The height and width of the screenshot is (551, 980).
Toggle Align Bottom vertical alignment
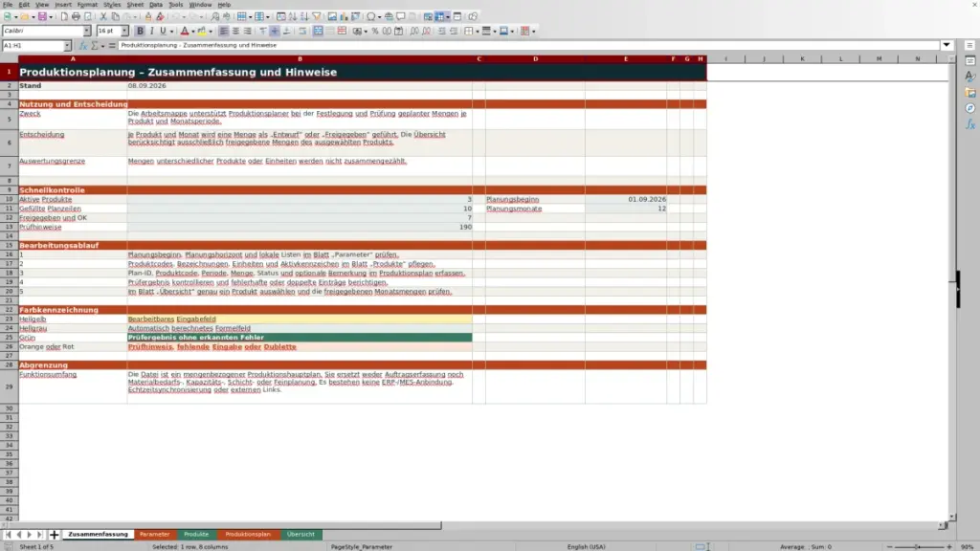pos(287,31)
